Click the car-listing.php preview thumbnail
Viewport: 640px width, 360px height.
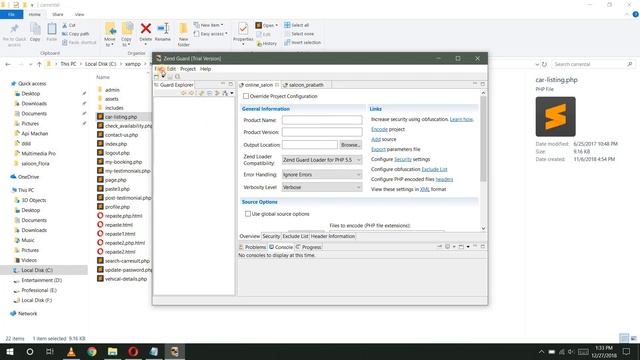point(556,117)
